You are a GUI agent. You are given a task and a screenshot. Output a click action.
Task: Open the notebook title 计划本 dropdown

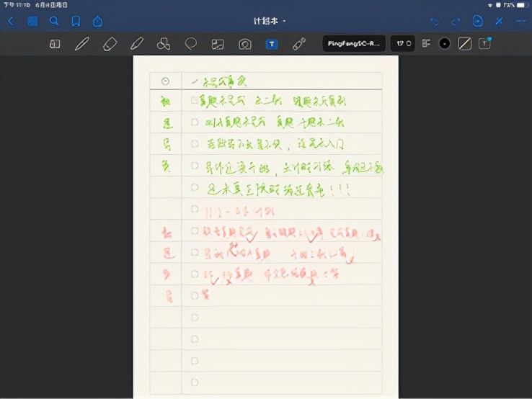click(270, 21)
